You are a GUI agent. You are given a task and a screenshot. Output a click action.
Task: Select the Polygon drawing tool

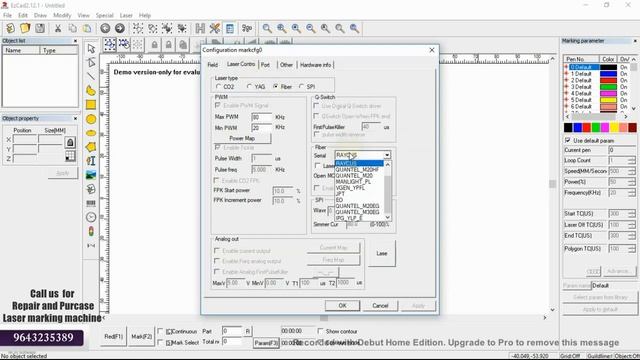point(91,147)
